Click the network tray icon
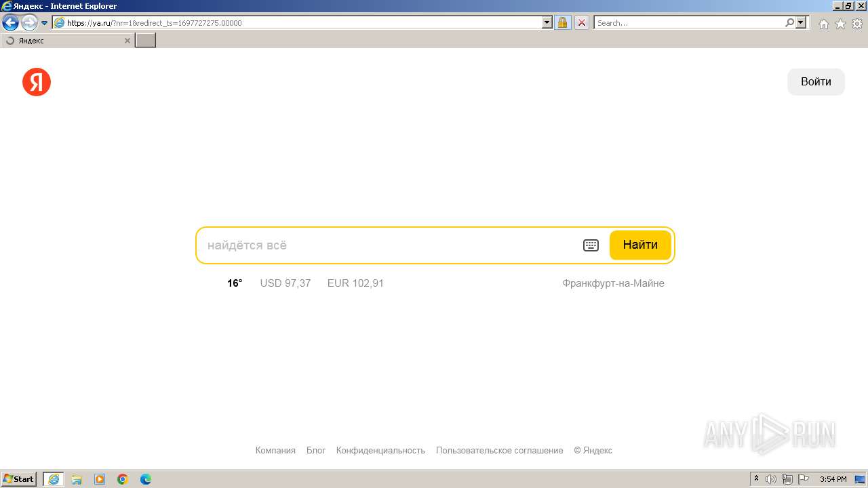Viewport: 868px width, 488px height. (x=787, y=479)
